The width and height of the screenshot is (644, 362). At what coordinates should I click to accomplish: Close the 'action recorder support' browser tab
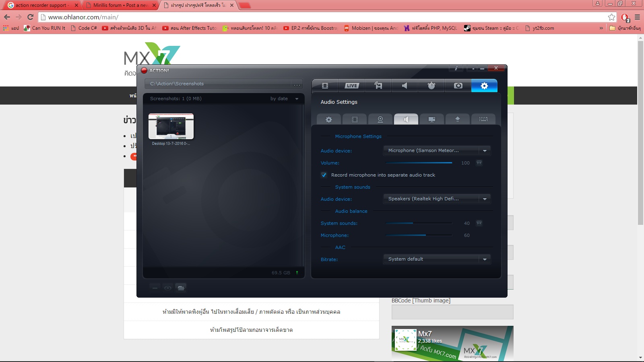76,5
